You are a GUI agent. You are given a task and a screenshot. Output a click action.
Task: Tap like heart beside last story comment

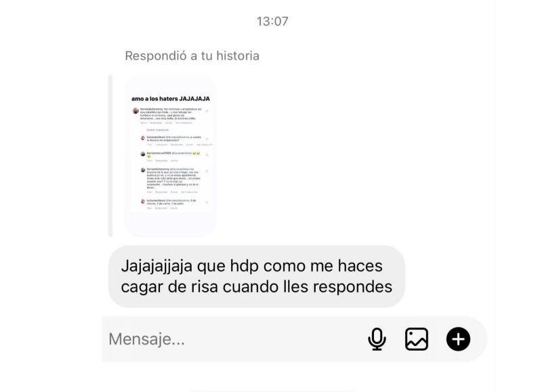[207, 202]
